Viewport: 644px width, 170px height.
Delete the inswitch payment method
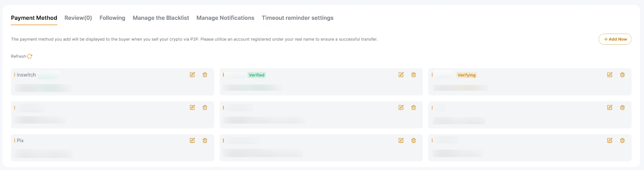tap(205, 75)
